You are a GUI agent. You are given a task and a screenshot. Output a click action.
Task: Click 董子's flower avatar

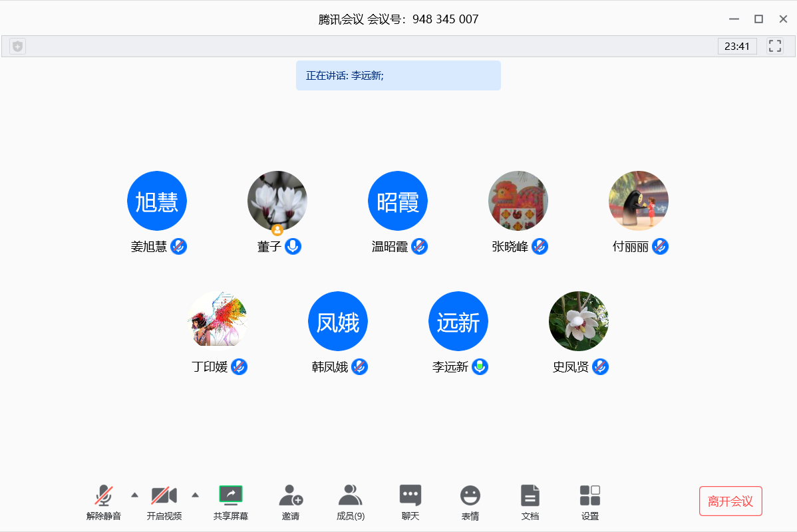click(x=277, y=201)
